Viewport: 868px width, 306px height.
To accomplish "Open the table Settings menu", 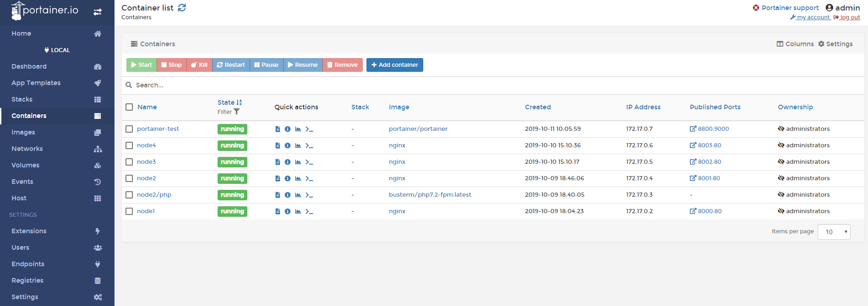I will (x=835, y=44).
